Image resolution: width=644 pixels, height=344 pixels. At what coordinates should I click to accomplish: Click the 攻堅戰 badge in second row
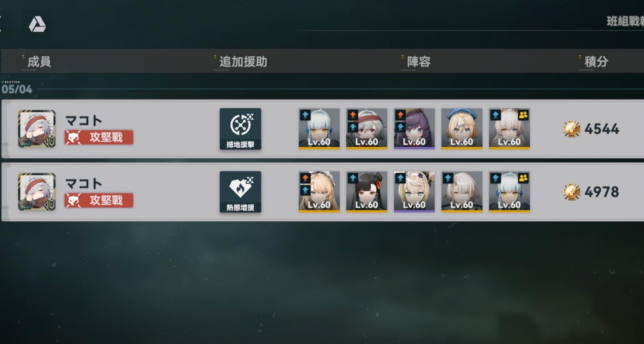click(x=99, y=201)
